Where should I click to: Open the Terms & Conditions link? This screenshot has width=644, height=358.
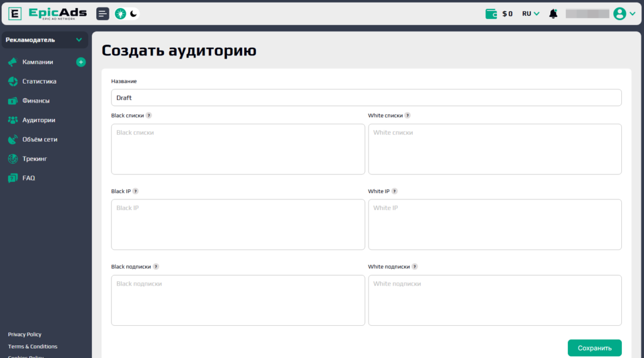pos(33,347)
